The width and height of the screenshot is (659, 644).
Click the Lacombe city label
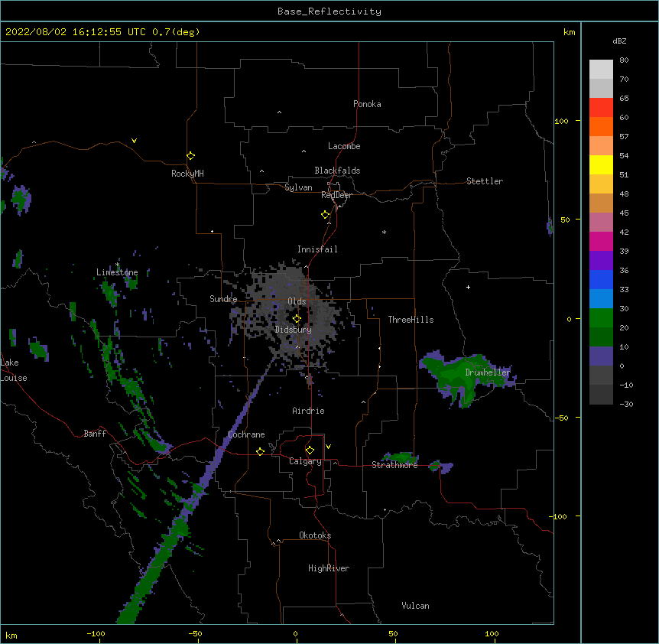coord(344,146)
